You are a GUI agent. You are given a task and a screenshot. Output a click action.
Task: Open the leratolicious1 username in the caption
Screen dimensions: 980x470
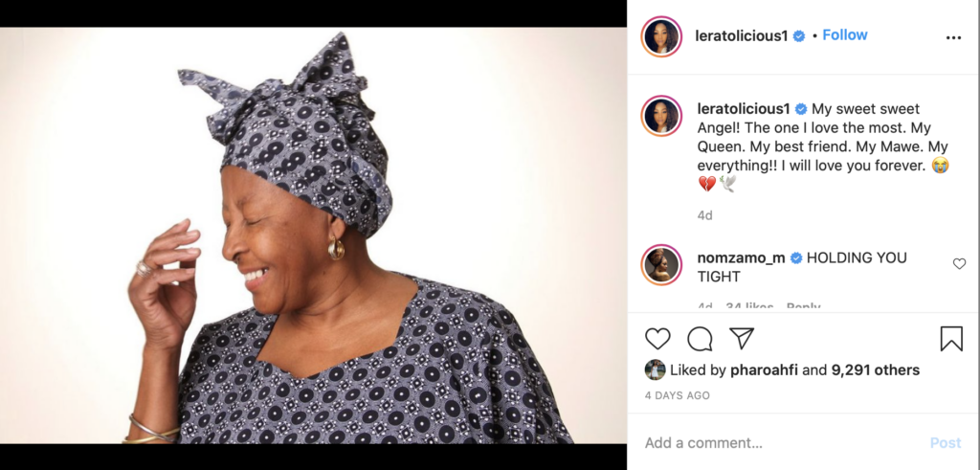coord(744,109)
